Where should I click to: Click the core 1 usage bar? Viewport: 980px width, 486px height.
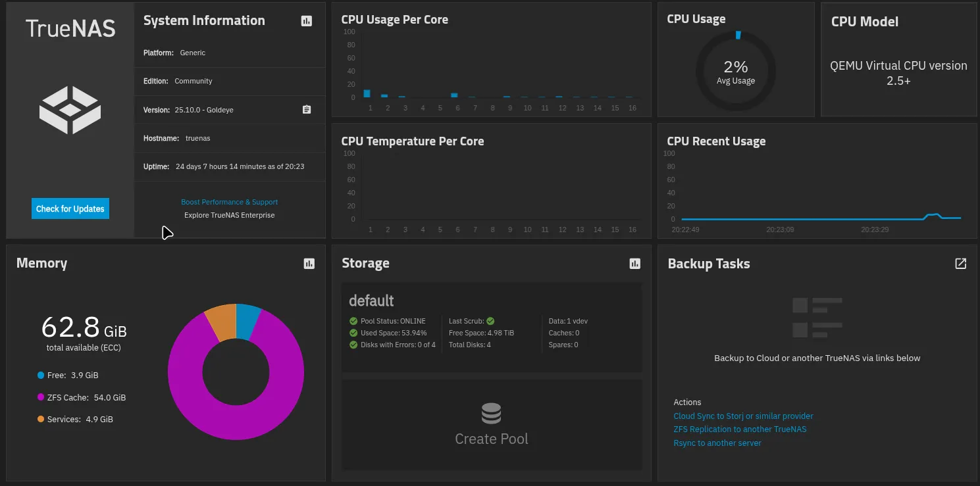pos(367,93)
